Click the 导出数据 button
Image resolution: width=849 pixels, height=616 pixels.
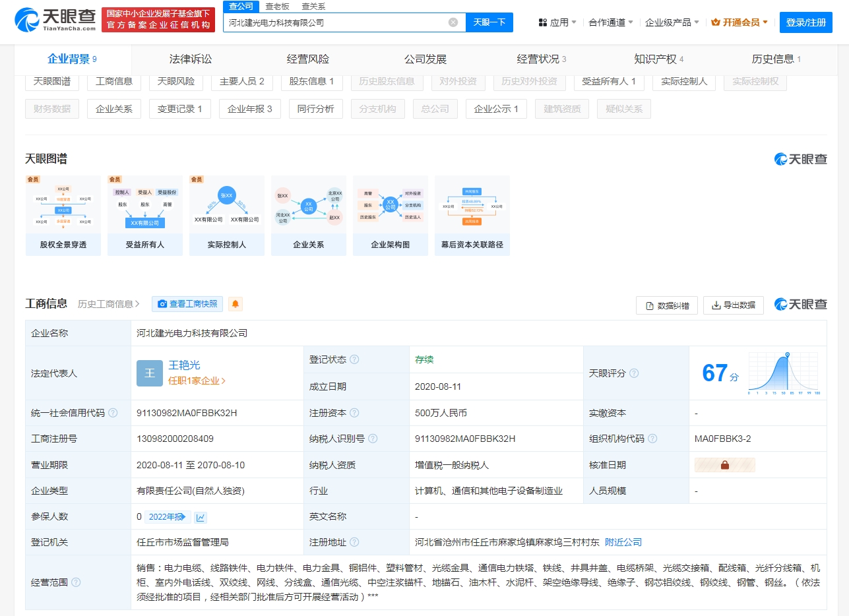point(734,305)
